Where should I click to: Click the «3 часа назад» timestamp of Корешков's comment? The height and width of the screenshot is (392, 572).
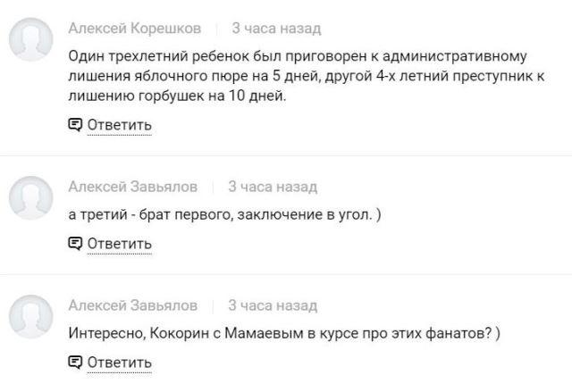point(276,29)
